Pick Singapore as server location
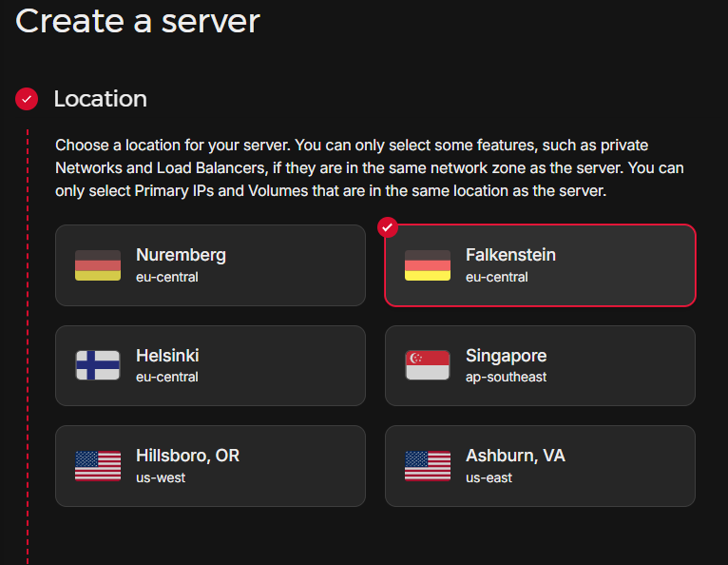 point(540,365)
